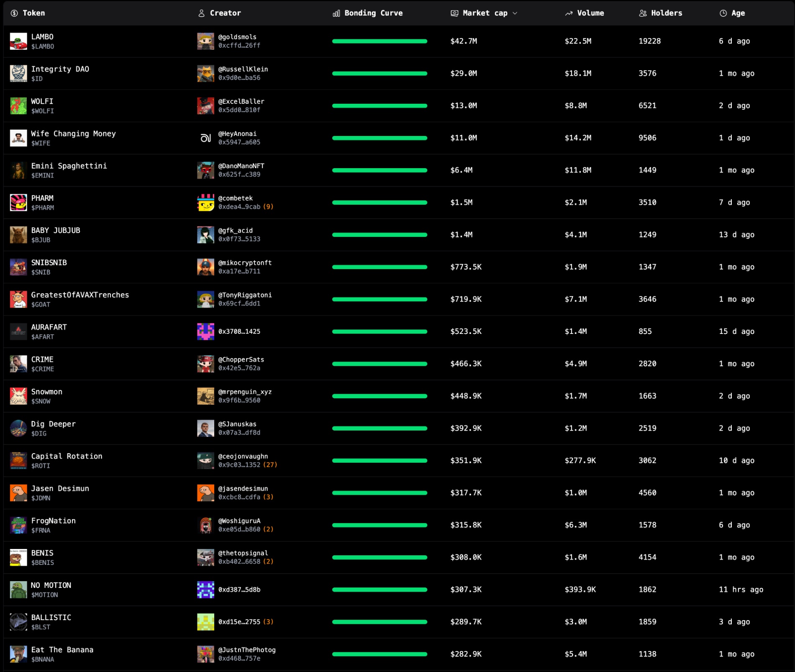Image resolution: width=795 pixels, height=672 pixels.
Task: Click the yellow-green avatar for 0xd15e…2755
Action: pyautogui.click(x=205, y=622)
